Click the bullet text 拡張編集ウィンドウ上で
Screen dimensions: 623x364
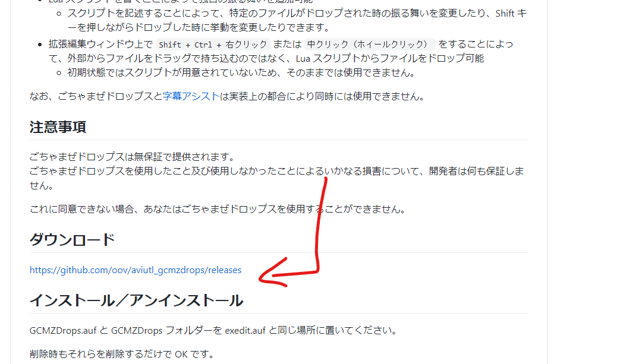pos(100,44)
